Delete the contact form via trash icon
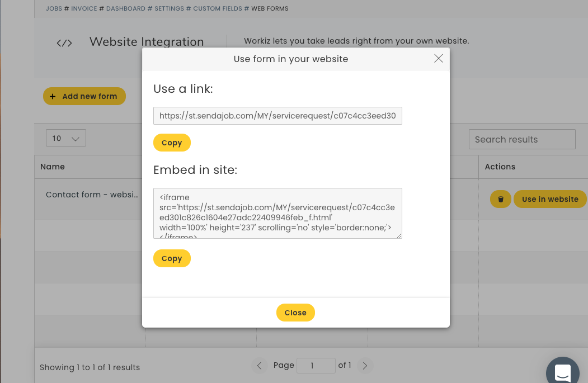 [500, 199]
